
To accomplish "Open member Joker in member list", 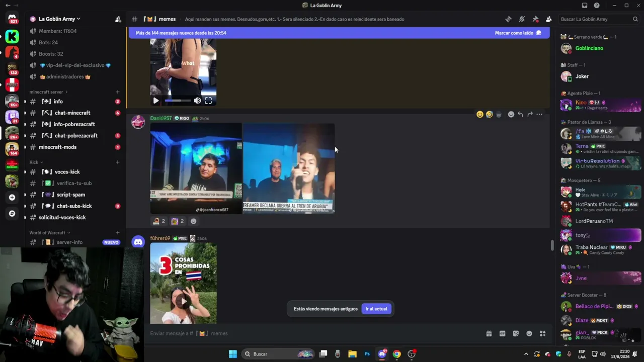I will point(582,76).
